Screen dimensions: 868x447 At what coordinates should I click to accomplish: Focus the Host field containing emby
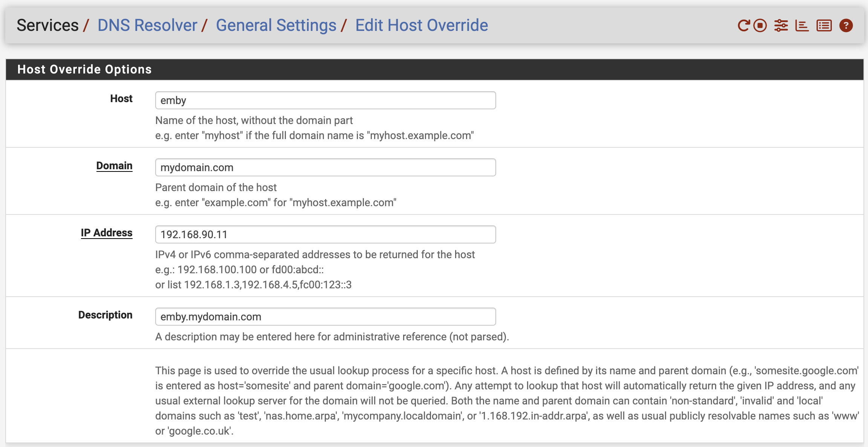click(325, 100)
